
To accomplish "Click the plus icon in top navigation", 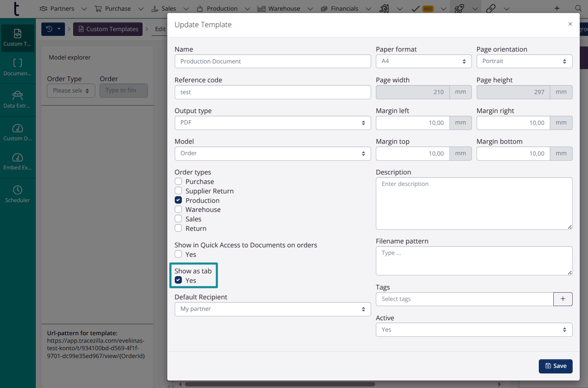I will (557, 8).
